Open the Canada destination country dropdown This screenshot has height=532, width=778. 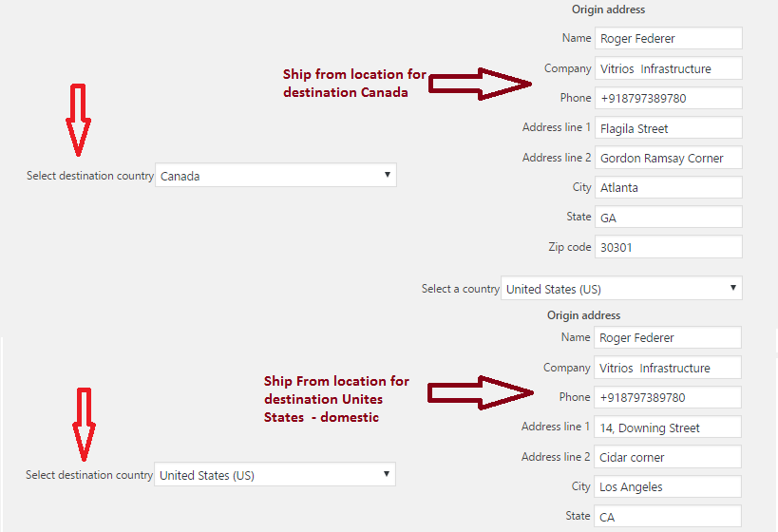275,175
